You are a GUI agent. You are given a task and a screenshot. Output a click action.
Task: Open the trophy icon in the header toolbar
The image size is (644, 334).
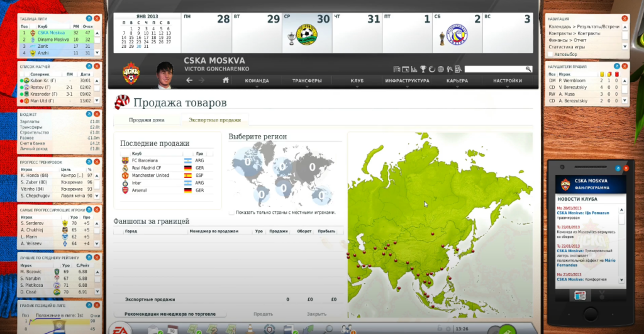(x=423, y=69)
